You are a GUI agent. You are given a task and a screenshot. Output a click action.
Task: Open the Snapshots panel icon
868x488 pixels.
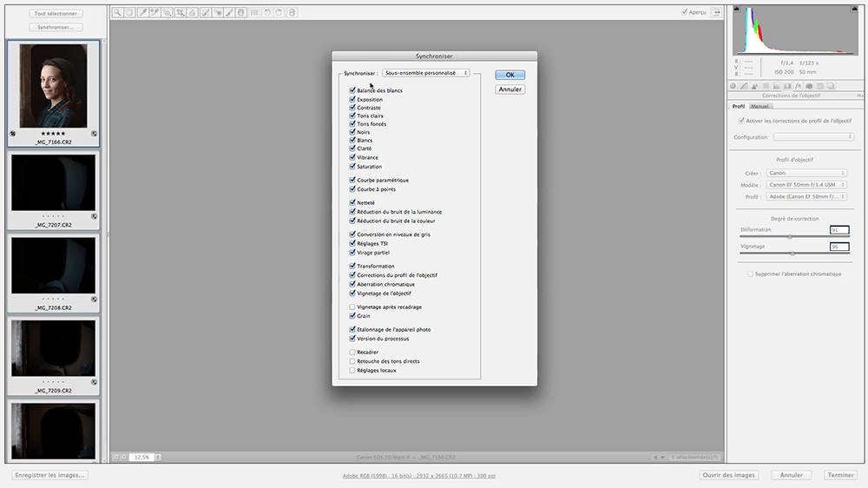(x=831, y=86)
